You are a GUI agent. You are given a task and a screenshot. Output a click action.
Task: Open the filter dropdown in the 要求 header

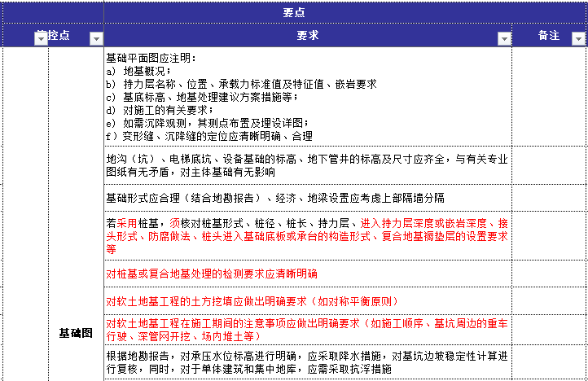(x=504, y=38)
